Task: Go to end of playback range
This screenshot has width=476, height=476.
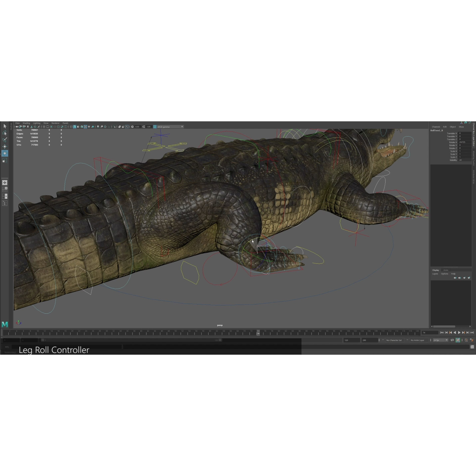Action: [x=472, y=333]
